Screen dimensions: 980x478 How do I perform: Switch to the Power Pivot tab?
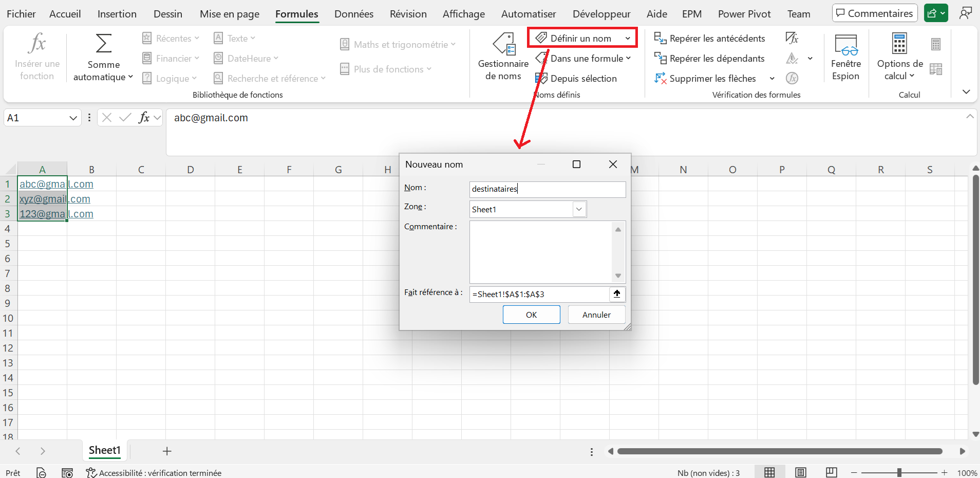744,14
